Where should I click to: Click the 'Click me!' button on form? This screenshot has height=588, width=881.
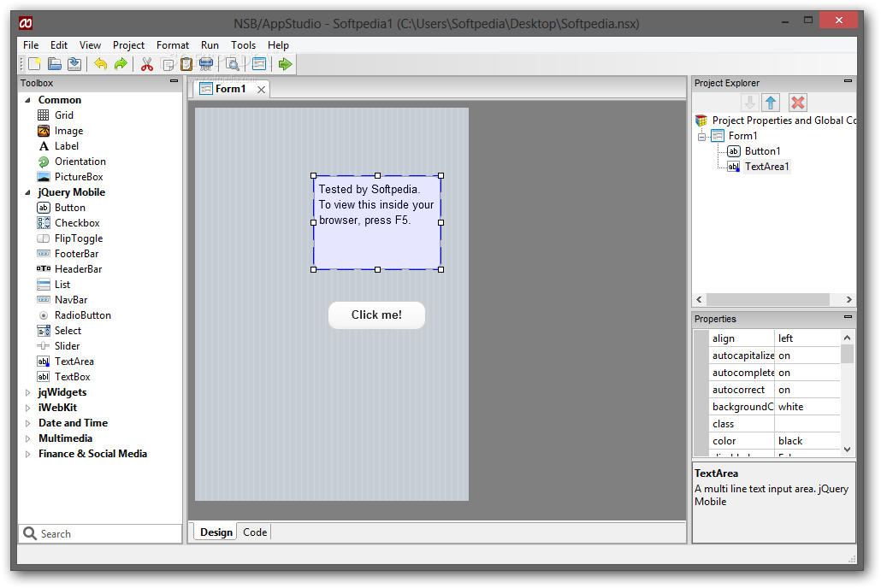pyautogui.click(x=376, y=315)
